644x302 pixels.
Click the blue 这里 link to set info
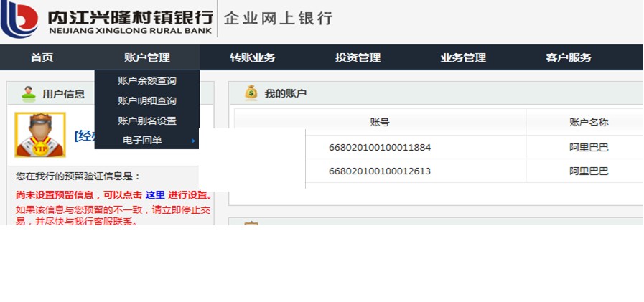(155, 194)
